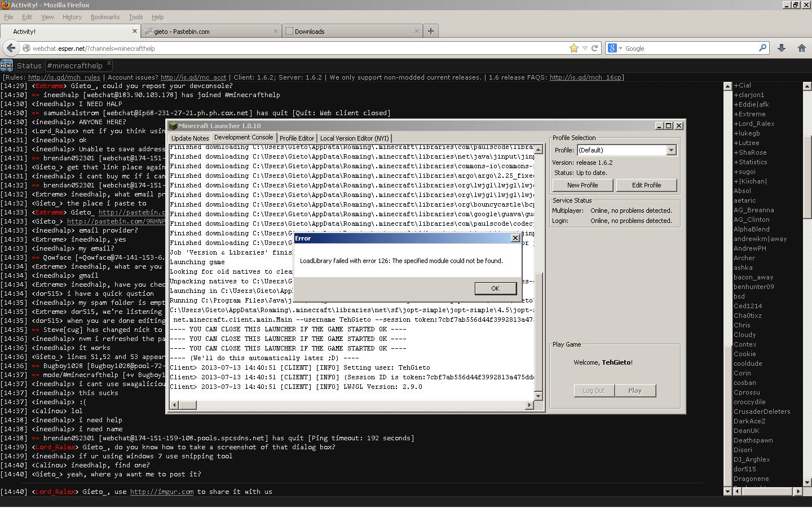
Task: Close the #minecrafthelp channel tab
Action: (x=109, y=63)
